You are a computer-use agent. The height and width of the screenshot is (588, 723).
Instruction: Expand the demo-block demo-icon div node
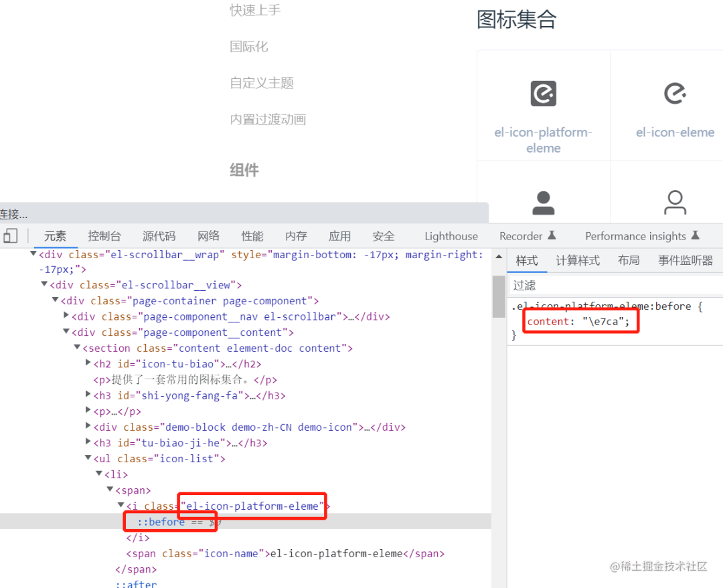click(88, 426)
